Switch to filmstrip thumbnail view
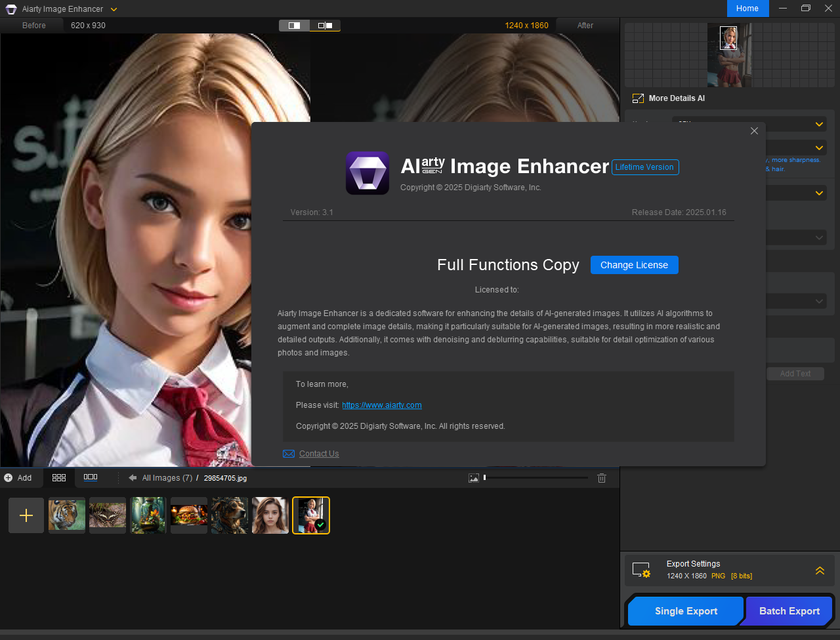Screen dimensions: 840x640 91,477
